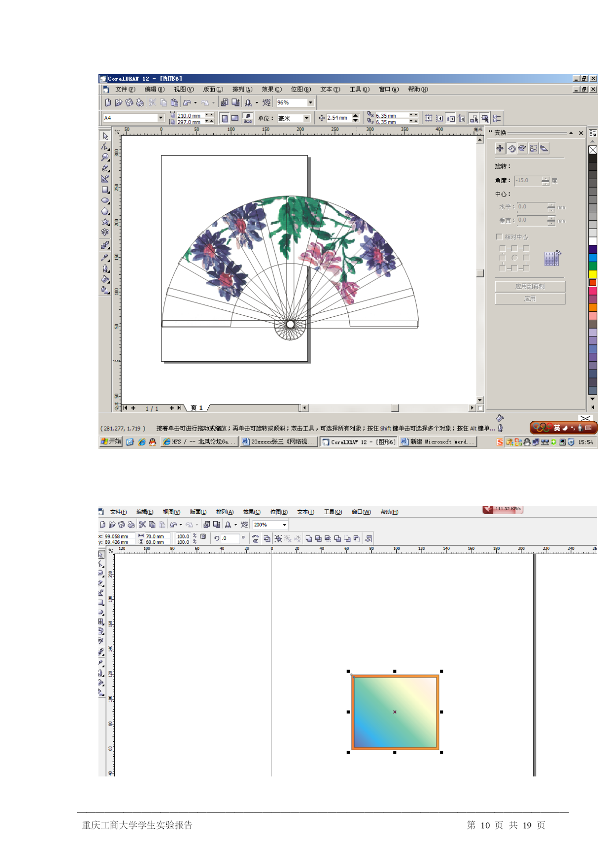Viewport: 614px width, 868px height.
Task: Click Copy icon in lower window toolbar
Action: pyautogui.click(x=152, y=525)
